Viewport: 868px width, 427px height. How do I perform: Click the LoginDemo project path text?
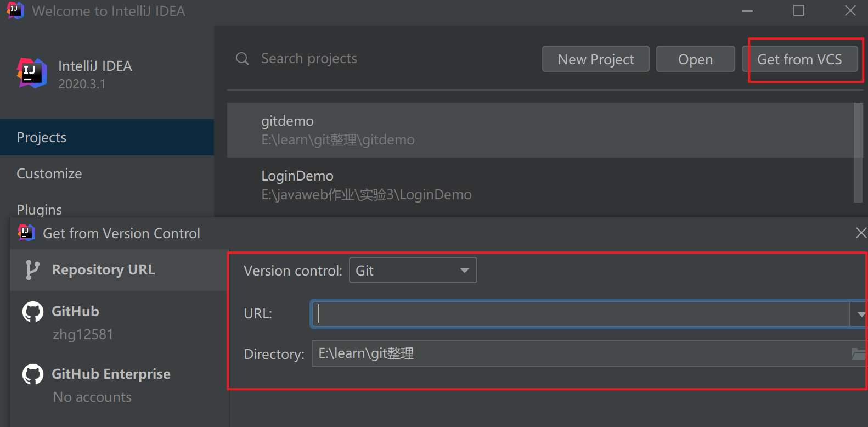coord(367,195)
